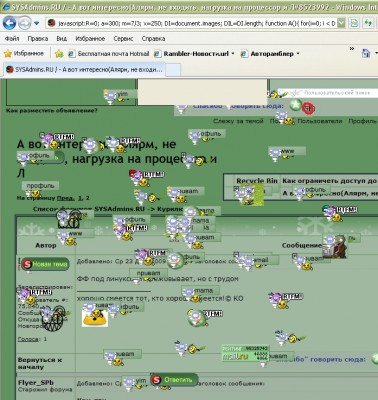Click Вернуться к началу link
The width and height of the screenshot is (378, 400).
point(40,363)
